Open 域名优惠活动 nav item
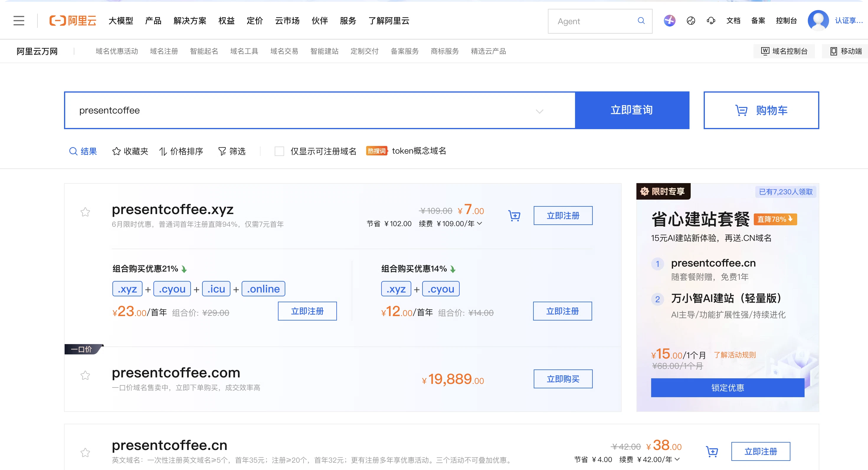868x470 pixels. coord(117,51)
